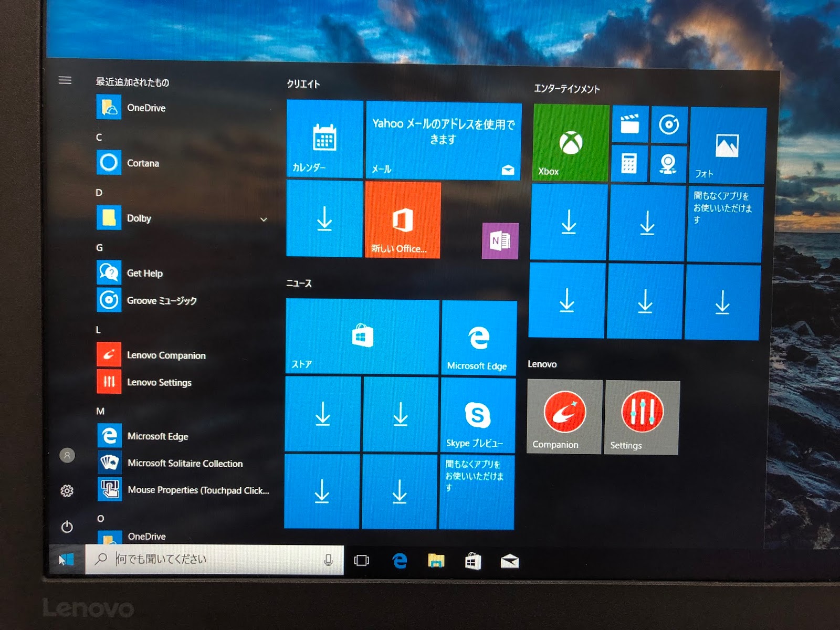This screenshot has width=840, height=630.
Task: Open the メール live tile
Action: [444, 141]
